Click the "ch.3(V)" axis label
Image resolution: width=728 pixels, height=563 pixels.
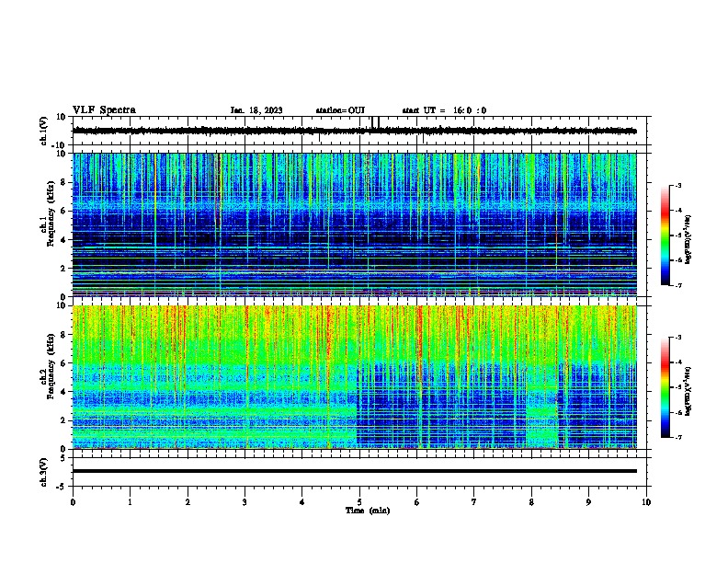(44, 472)
